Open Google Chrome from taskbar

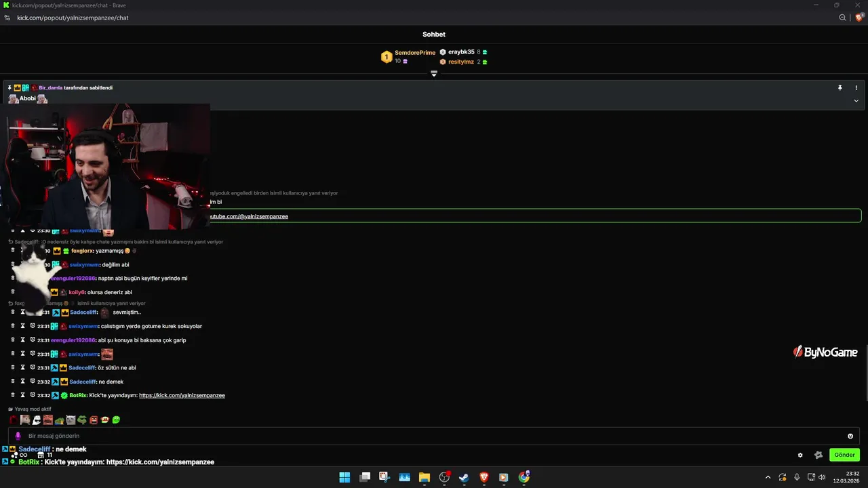coord(524,477)
